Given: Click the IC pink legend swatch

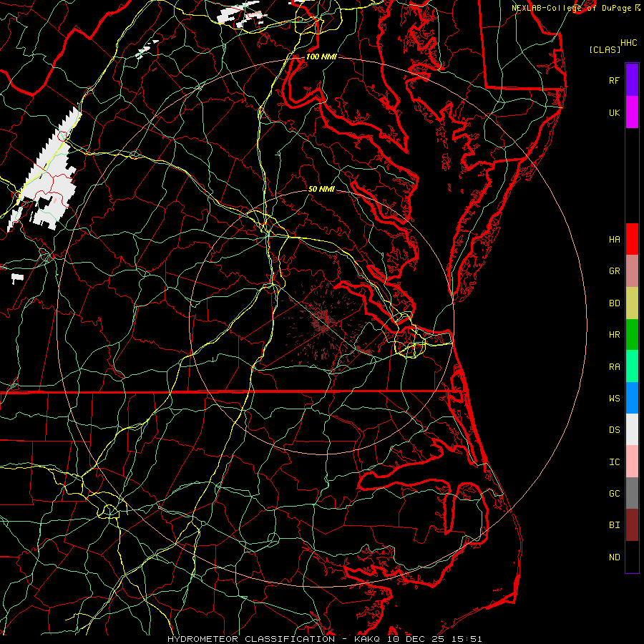Looking at the screenshot, I should 632,462.
